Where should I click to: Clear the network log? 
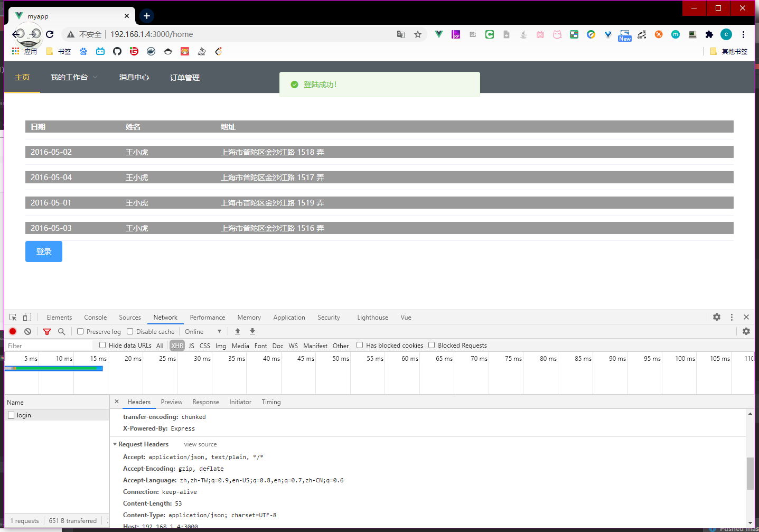point(27,332)
